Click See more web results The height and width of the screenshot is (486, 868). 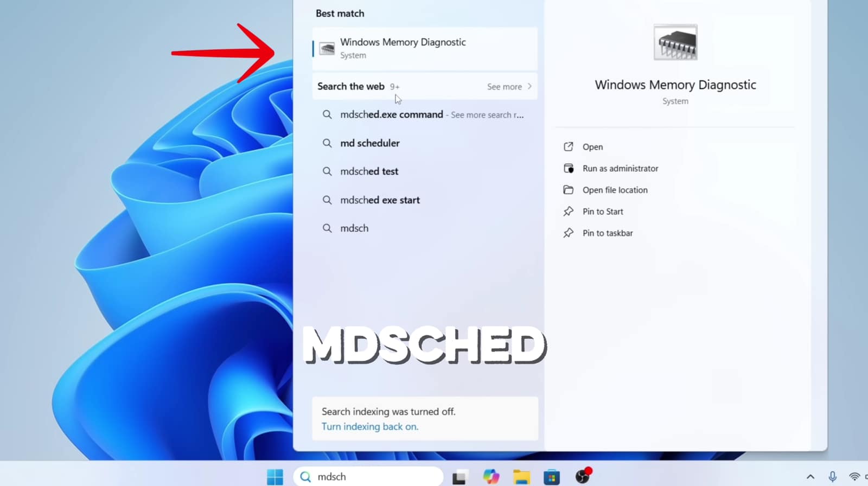tap(504, 87)
